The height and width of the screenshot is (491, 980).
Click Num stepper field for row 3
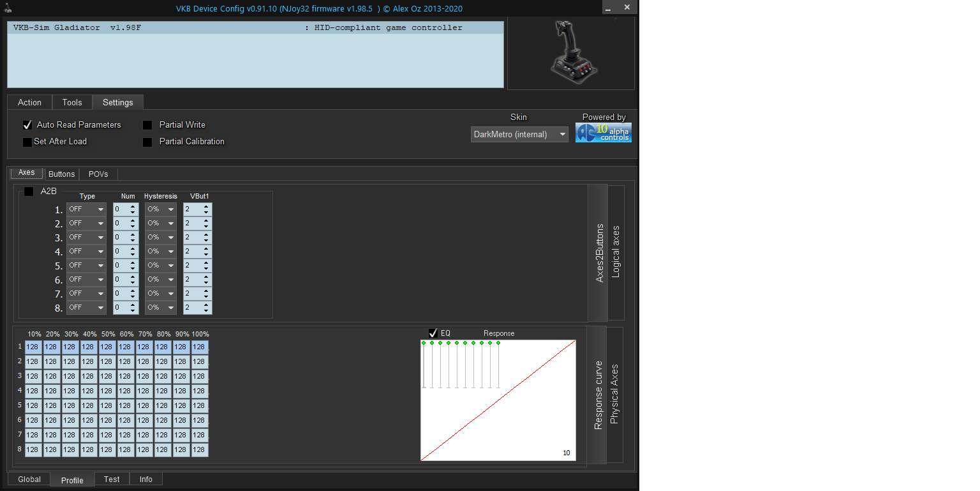[x=126, y=238]
